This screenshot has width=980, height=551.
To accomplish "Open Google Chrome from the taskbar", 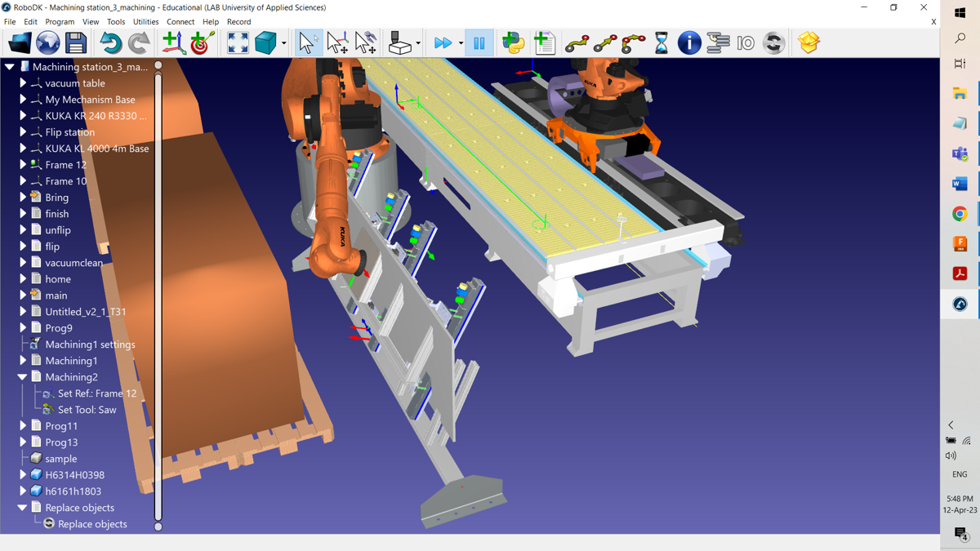I will [960, 214].
